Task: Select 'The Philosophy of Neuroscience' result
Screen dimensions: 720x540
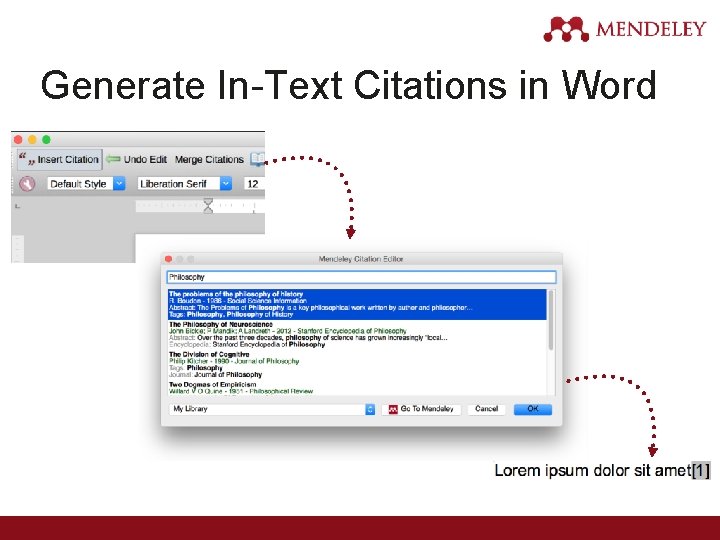Action: [357, 334]
